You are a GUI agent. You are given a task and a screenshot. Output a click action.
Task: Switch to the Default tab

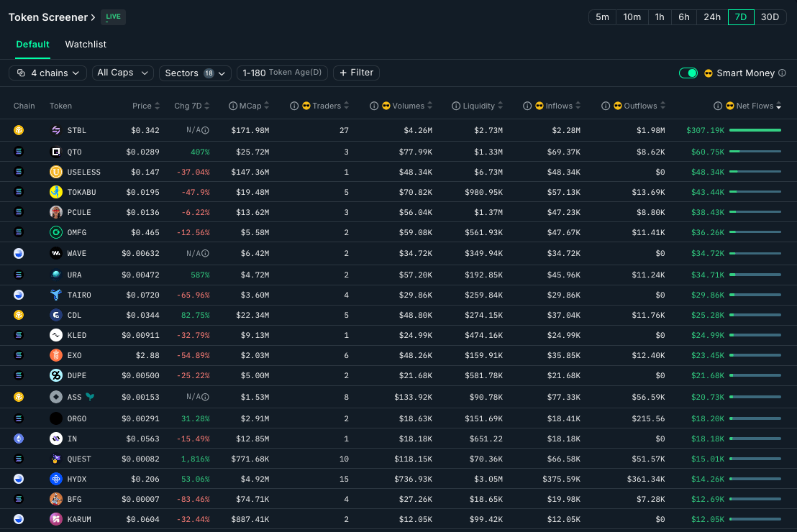click(x=32, y=44)
